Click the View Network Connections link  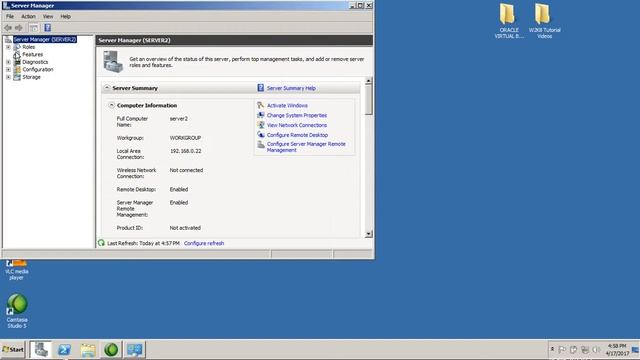297,125
